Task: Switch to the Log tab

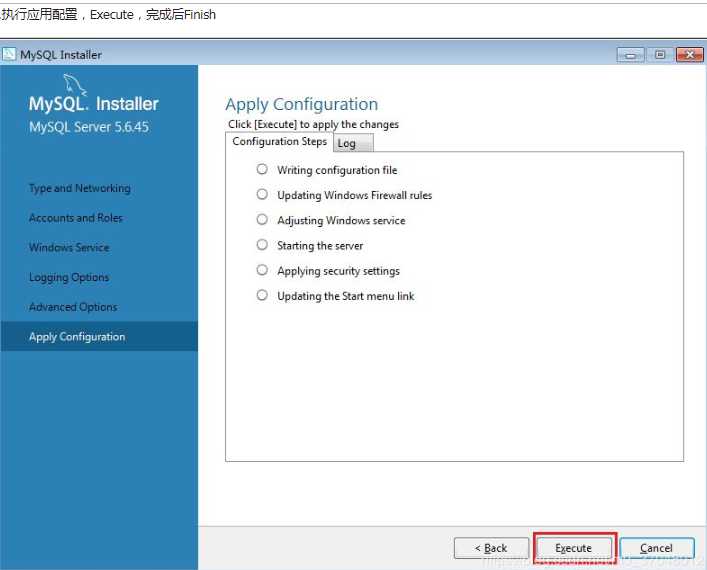Action: (353, 143)
